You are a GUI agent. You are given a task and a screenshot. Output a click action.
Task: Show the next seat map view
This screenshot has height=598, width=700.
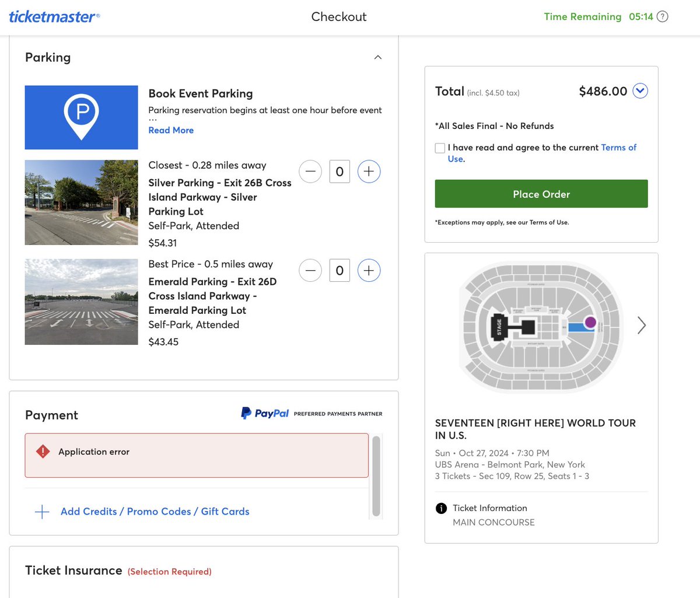tap(642, 325)
